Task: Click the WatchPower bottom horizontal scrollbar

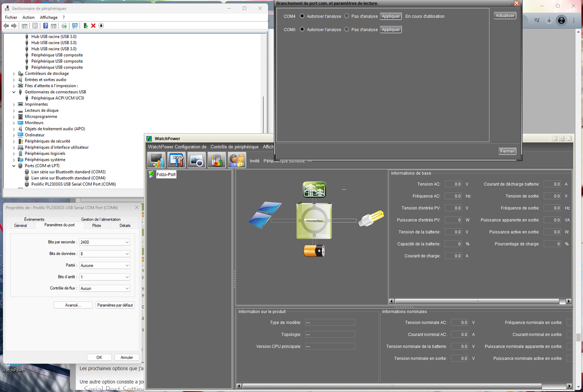Action: click(x=404, y=386)
